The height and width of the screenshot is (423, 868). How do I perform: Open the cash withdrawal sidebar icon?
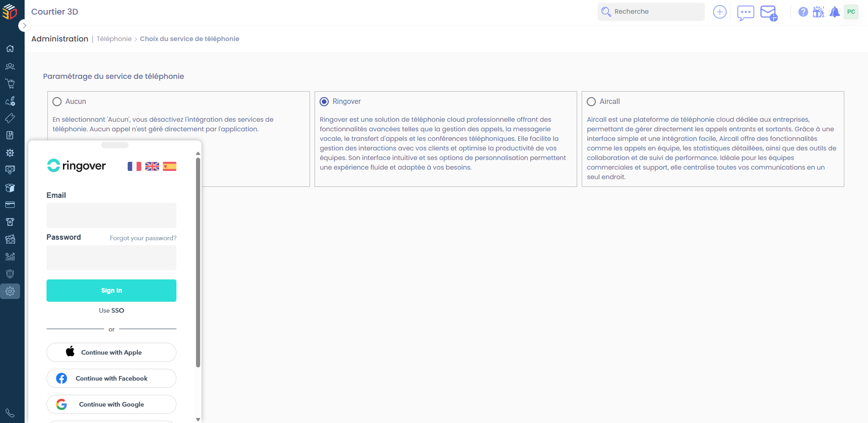point(10,170)
